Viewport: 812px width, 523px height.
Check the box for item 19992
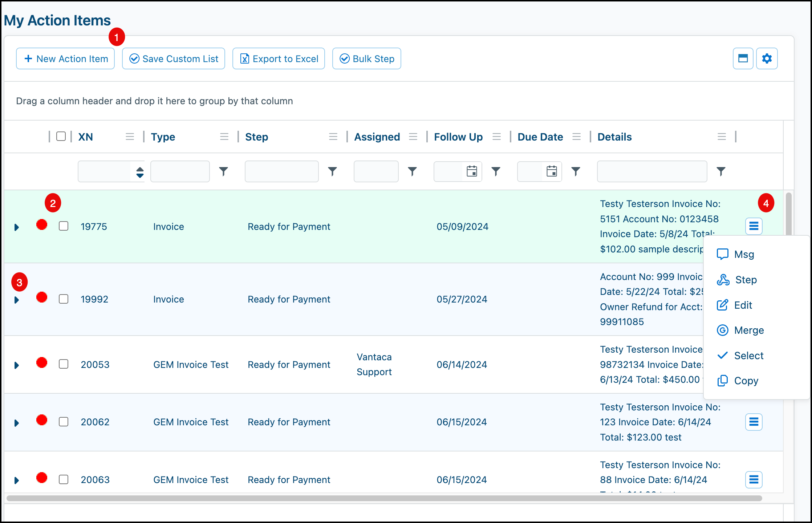click(x=64, y=299)
